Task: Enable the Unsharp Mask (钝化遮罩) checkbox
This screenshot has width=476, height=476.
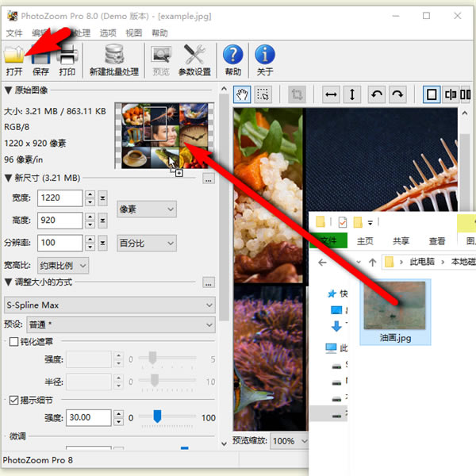Action: click(x=13, y=342)
